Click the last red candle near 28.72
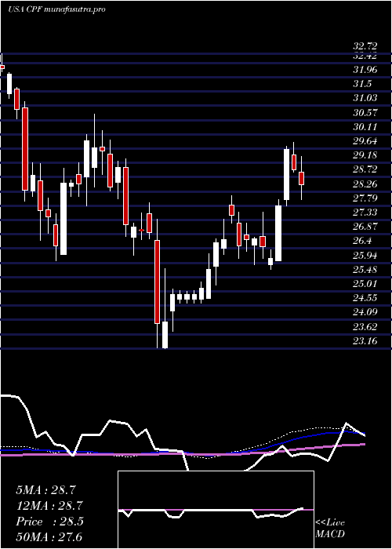The width and height of the screenshot is (392, 549). 301,178
